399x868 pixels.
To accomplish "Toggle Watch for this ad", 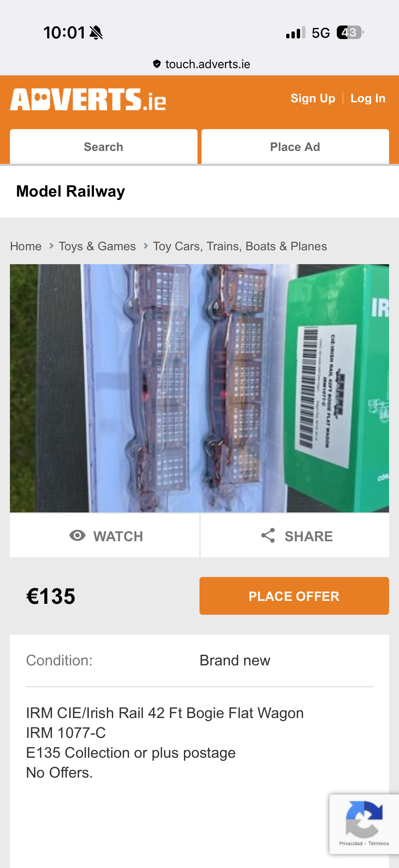I will click(105, 535).
